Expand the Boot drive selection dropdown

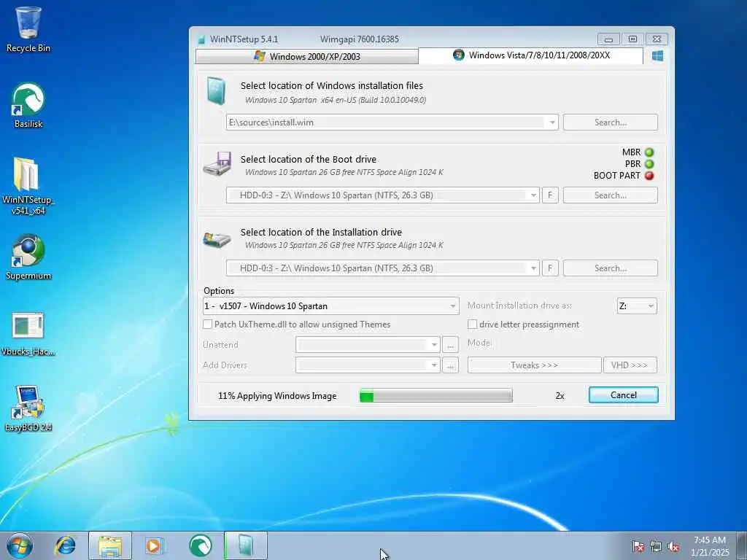click(x=533, y=195)
